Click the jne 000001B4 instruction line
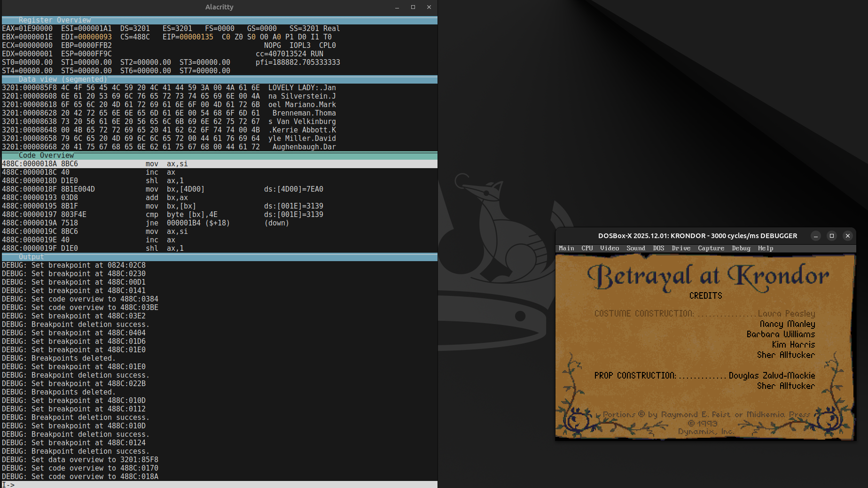 (188, 223)
